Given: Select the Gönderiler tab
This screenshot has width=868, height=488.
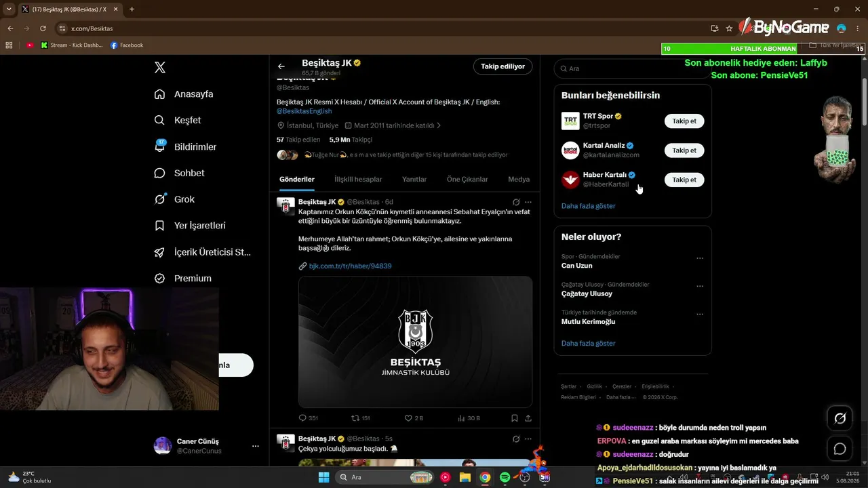Looking at the screenshot, I should 297,180.
